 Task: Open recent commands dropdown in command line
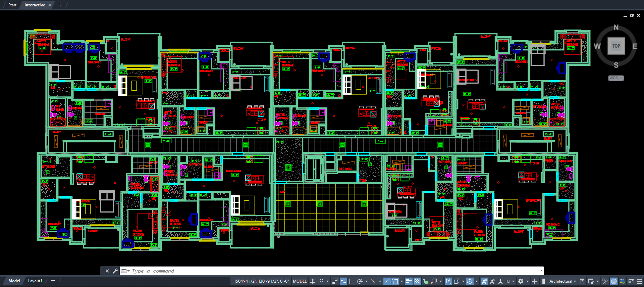[x=125, y=271]
